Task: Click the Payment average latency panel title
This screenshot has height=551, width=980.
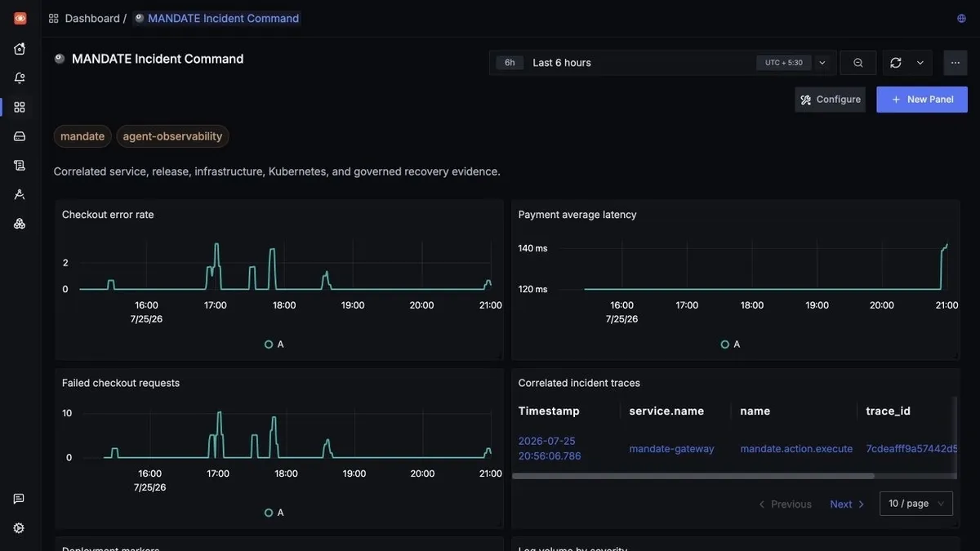Action: (577, 215)
